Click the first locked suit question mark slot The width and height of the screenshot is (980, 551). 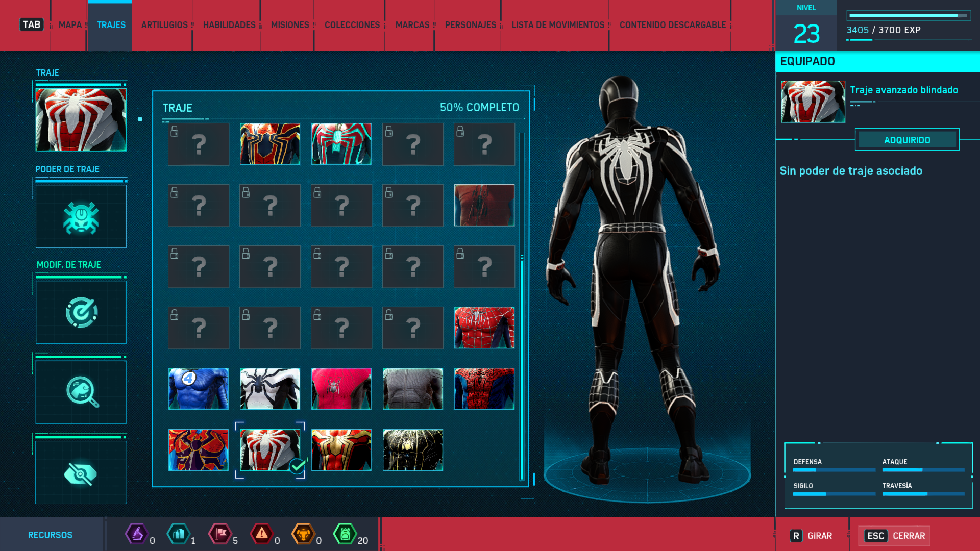point(199,144)
